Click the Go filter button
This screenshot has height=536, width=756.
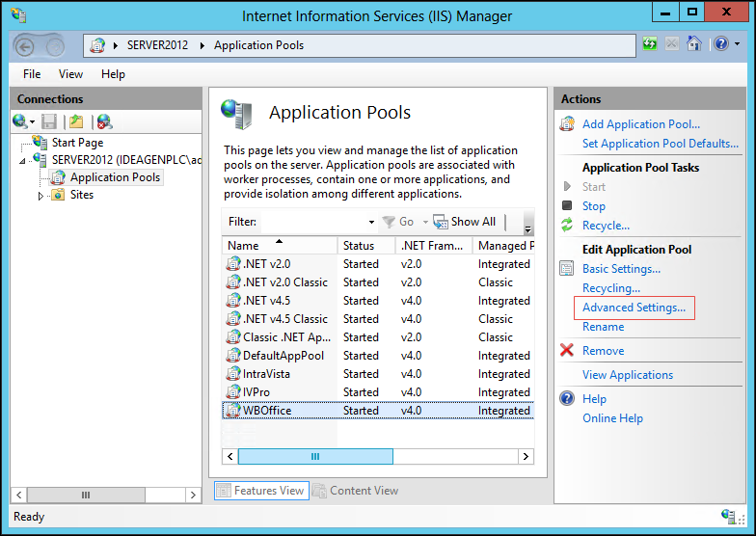pyautogui.click(x=398, y=222)
